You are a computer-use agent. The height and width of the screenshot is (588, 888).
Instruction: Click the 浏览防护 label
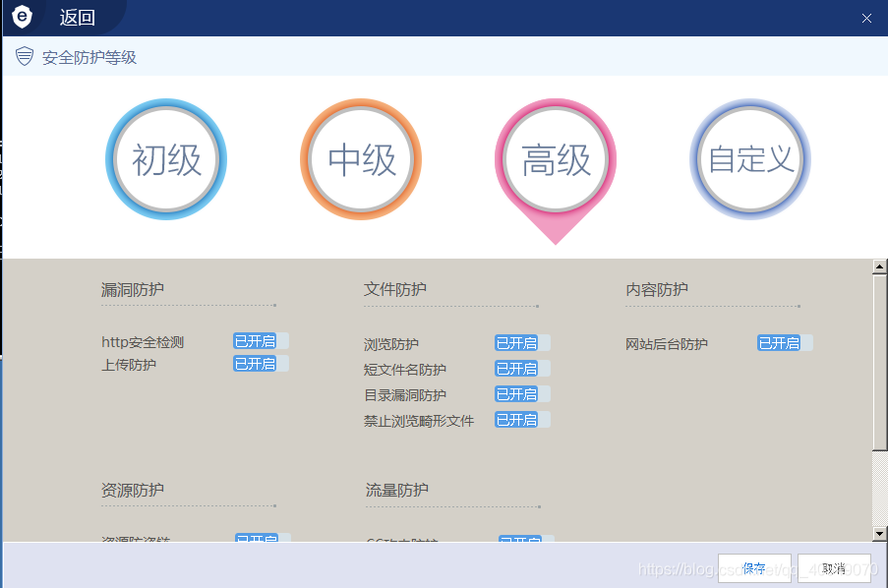[x=390, y=344]
